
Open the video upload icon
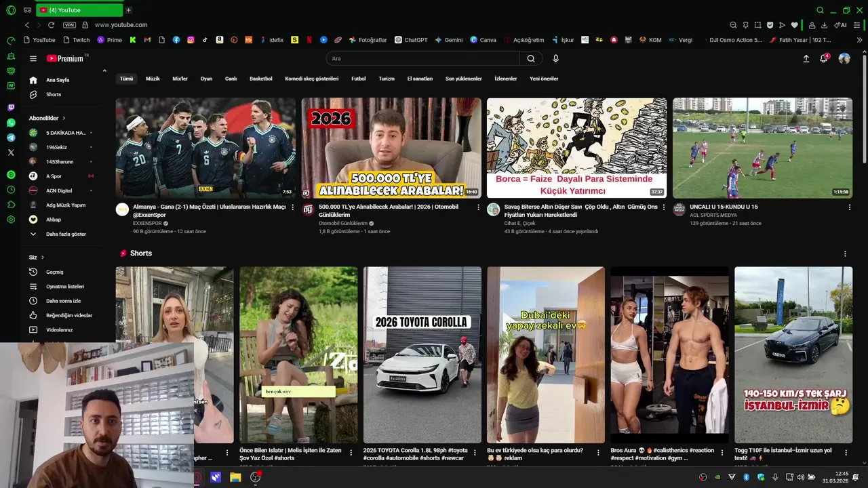pos(806,59)
